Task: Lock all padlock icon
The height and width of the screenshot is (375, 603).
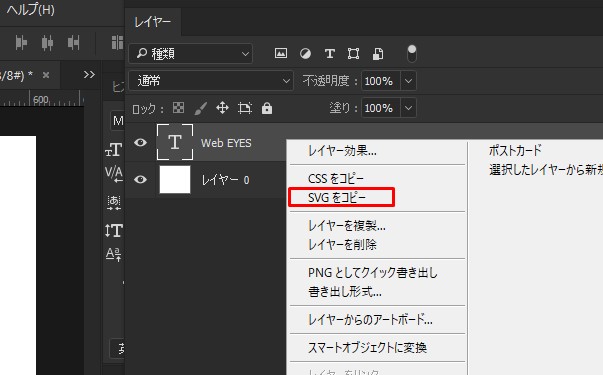Action: pyautogui.click(x=267, y=108)
